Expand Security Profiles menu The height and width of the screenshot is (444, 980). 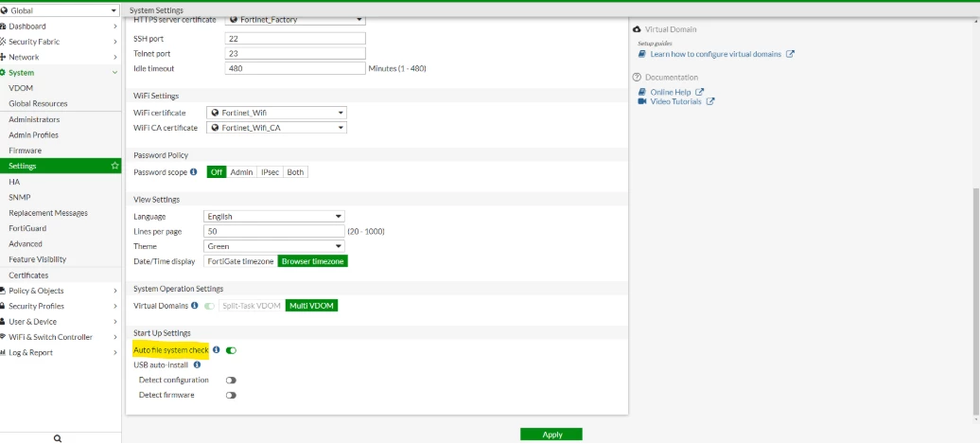[x=61, y=306]
